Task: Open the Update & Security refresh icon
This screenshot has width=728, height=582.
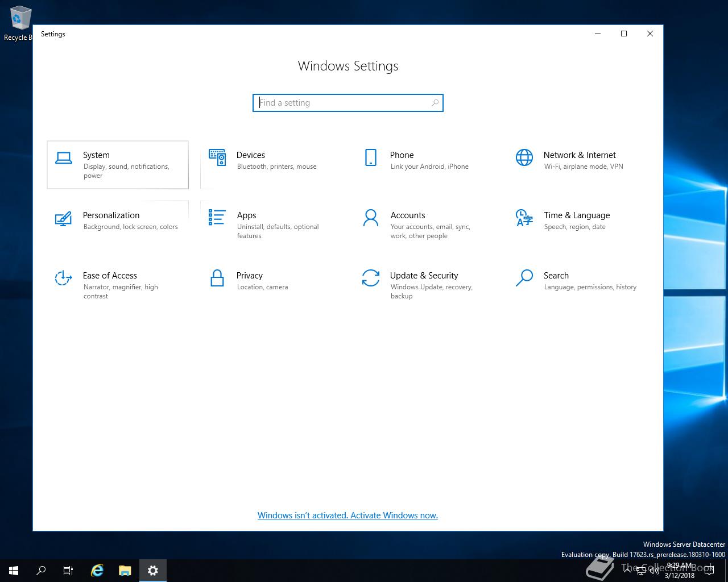Action: (x=371, y=278)
